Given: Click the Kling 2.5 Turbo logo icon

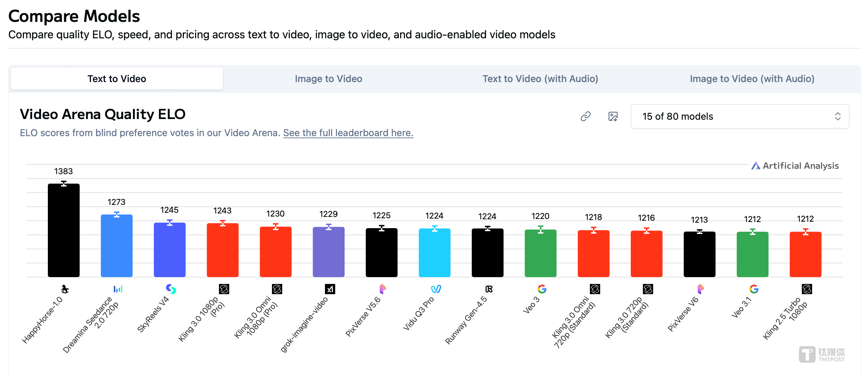Looking at the screenshot, I should (806, 289).
